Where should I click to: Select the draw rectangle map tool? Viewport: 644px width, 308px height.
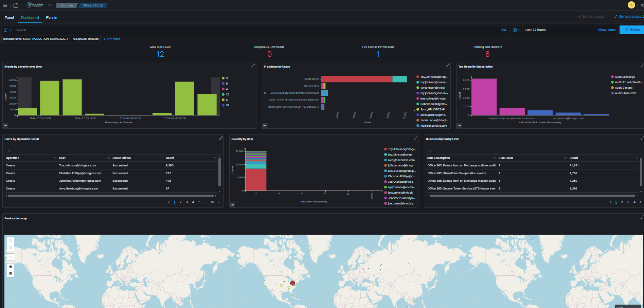click(11, 273)
